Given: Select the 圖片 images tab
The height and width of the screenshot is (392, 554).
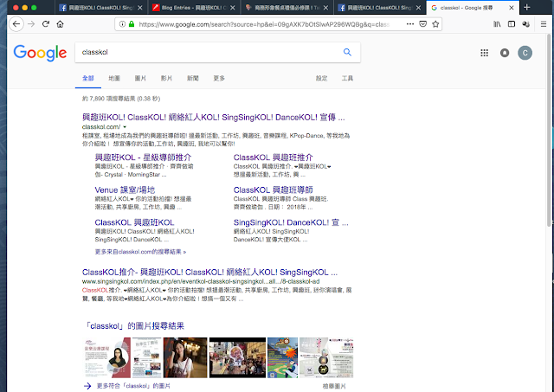Looking at the screenshot, I should 140,79.
